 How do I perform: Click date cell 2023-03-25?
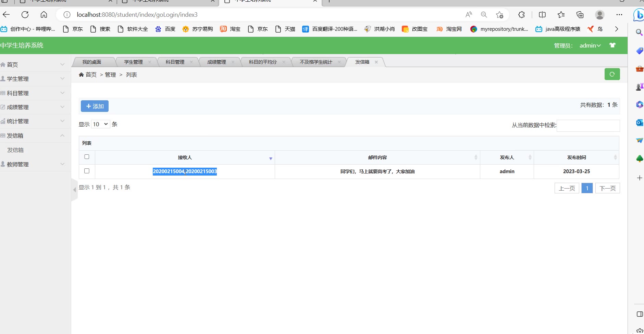point(577,171)
